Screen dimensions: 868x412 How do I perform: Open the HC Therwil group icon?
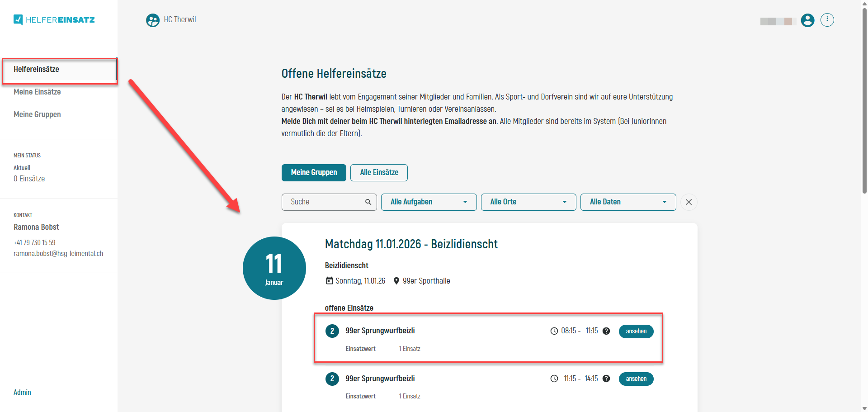pyautogui.click(x=152, y=20)
